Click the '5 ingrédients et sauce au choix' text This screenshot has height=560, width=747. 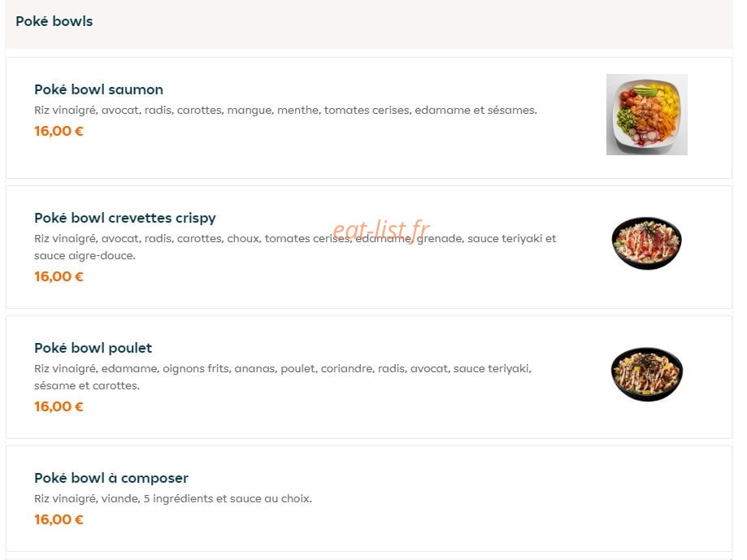(228, 499)
